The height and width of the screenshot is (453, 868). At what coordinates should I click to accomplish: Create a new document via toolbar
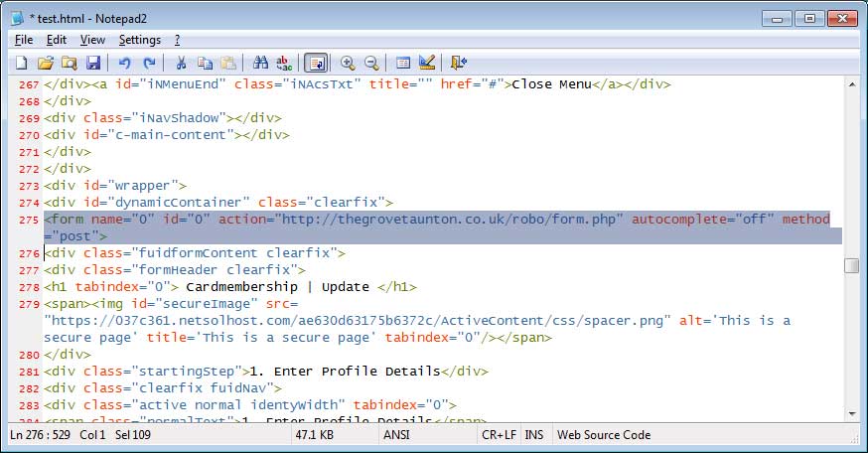coord(21,63)
